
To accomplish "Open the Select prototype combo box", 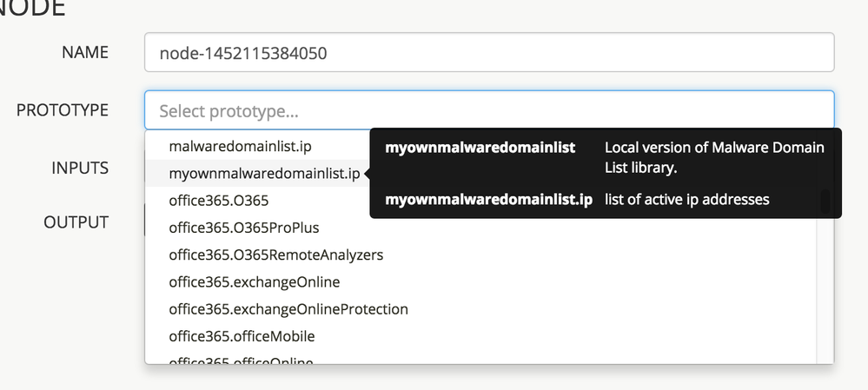I will 488,111.
